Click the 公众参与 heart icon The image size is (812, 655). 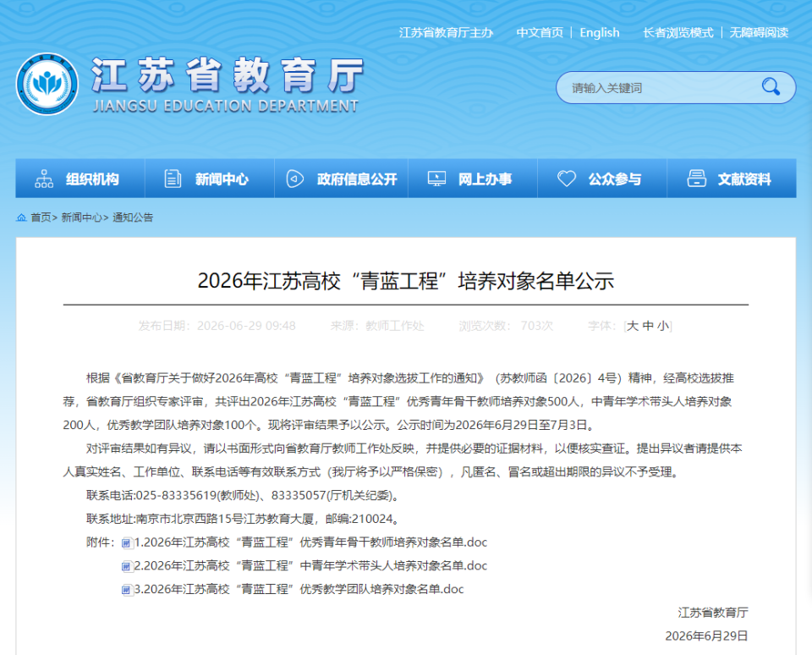(x=566, y=179)
